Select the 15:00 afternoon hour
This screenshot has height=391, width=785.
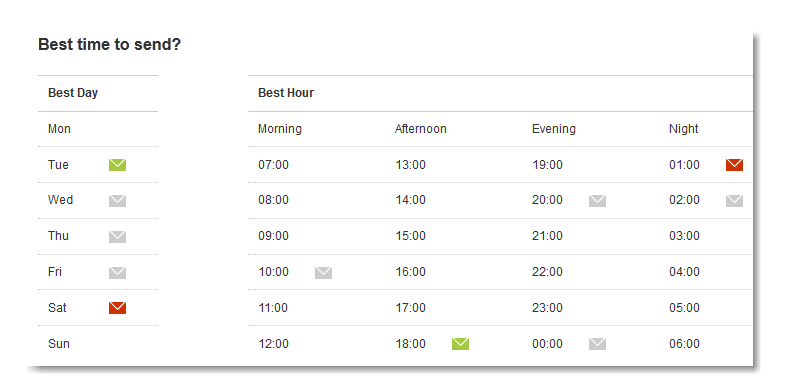410,236
